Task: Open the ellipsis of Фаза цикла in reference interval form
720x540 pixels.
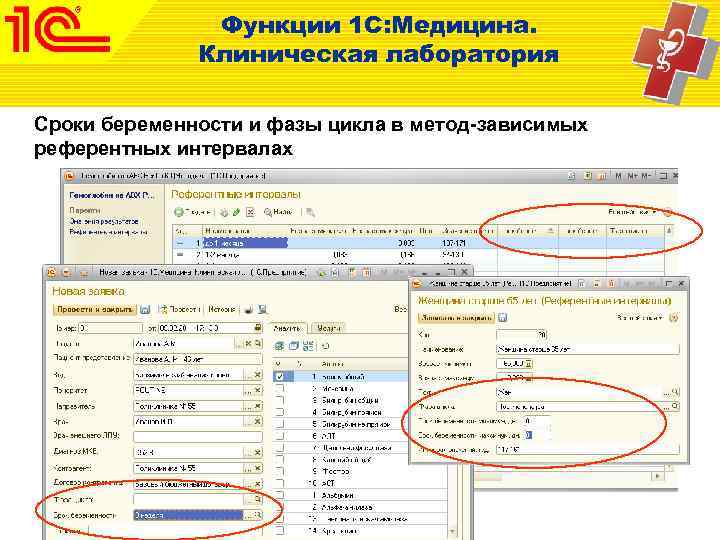Action: pyautogui.click(x=667, y=406)
